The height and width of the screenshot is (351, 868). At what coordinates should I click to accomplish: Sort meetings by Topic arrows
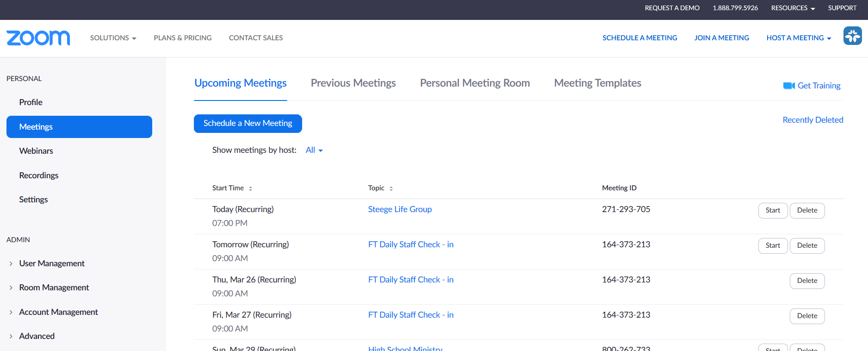pyautogui.click(x=391, y=188)
